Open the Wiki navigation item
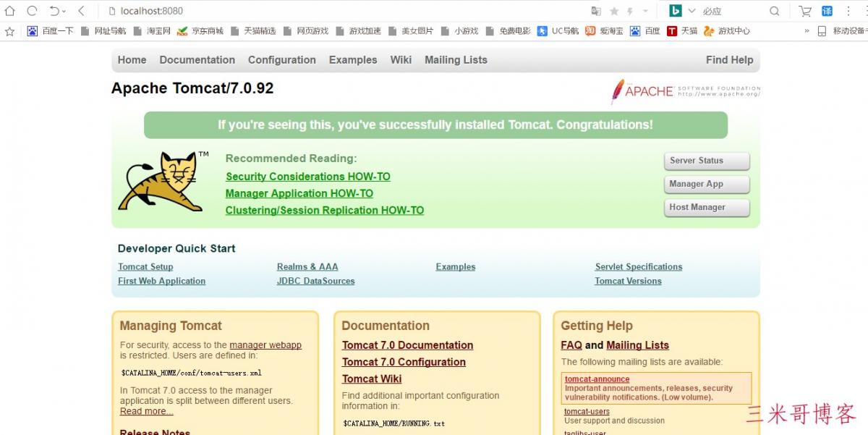 coord(401,60)
